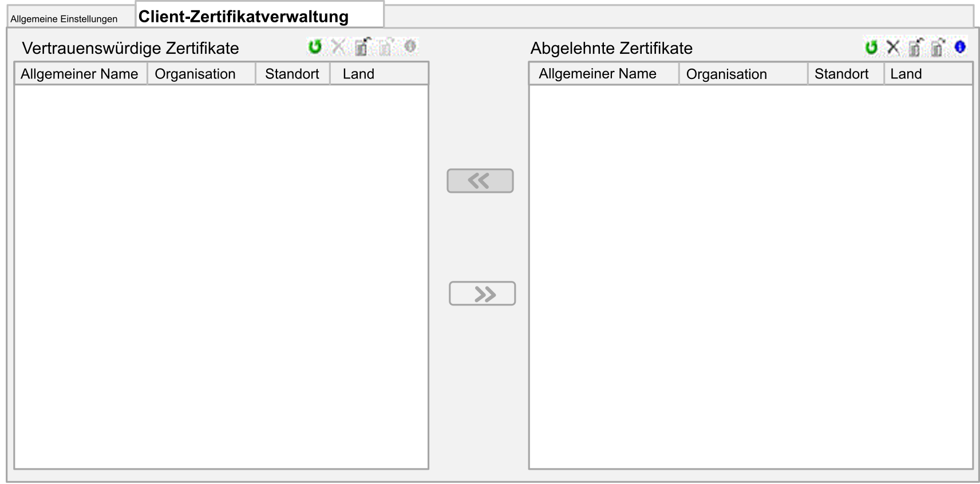980x484 pixels.
Task: Show info for trusted certificate (grey info icon)
Action: click(410, 46)
